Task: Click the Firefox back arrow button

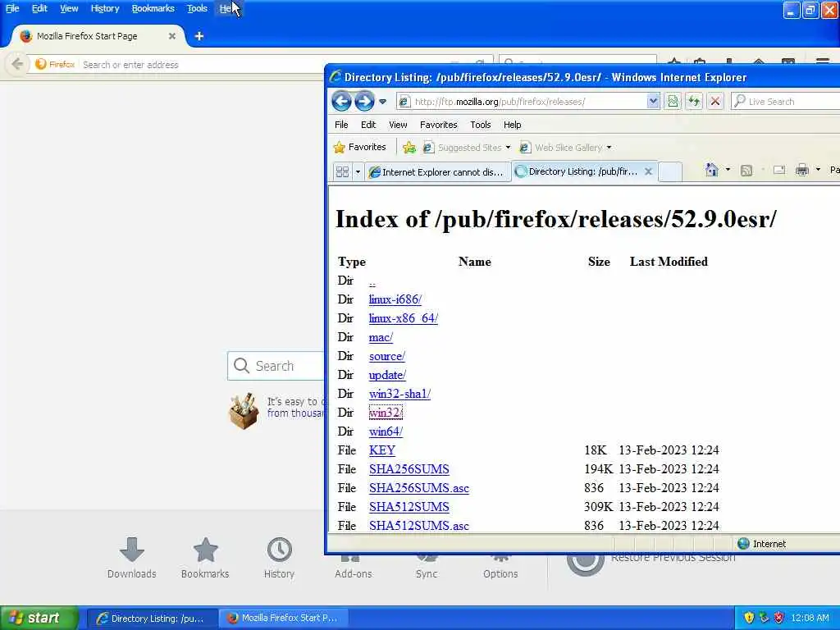Action: pyautogui.click(x=17, y=64)
